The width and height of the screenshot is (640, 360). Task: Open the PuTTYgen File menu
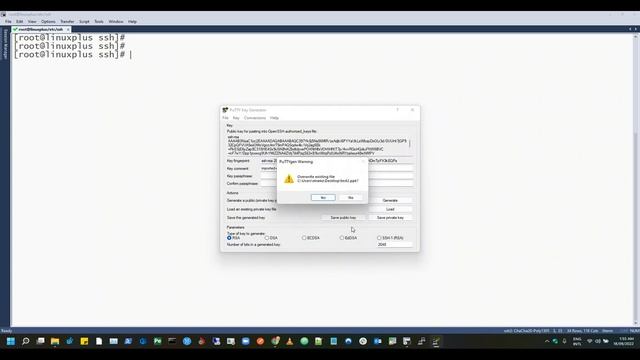[x=225, y=118]
